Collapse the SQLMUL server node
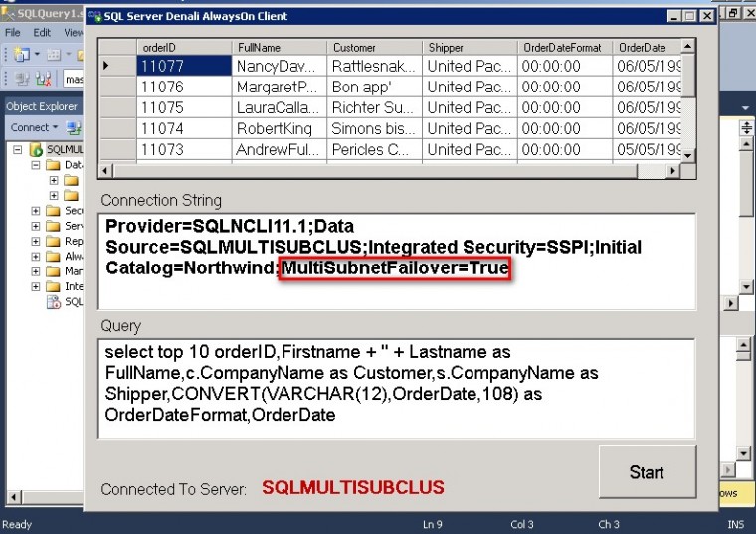Screen dimensions: 756x534 (18, 150)
